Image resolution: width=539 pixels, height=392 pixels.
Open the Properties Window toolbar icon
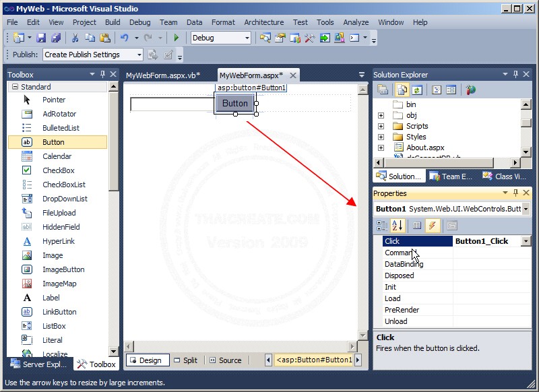[x=280, y=38]
